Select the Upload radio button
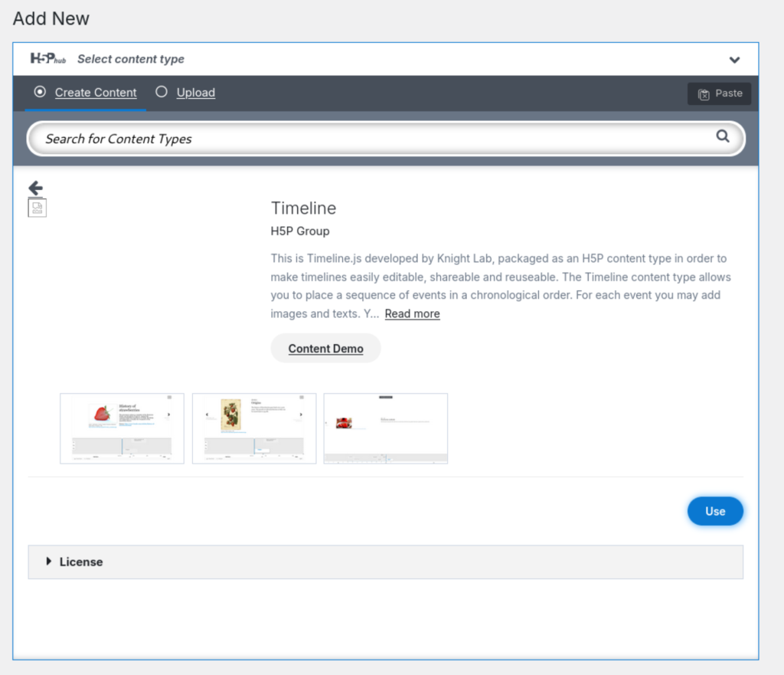 (x=162, y=92)
